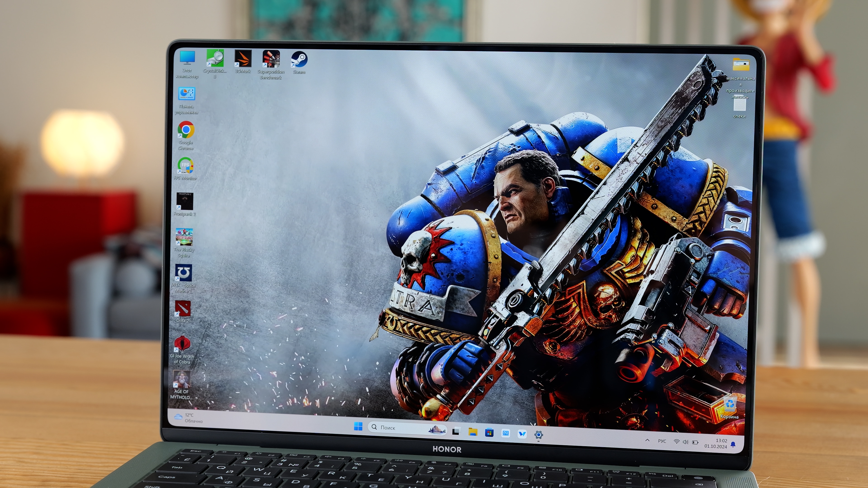Click the Frostpunk 2 desktop icon
The height and width of the screenshot is (488, 868).
[x=185, y=201]
